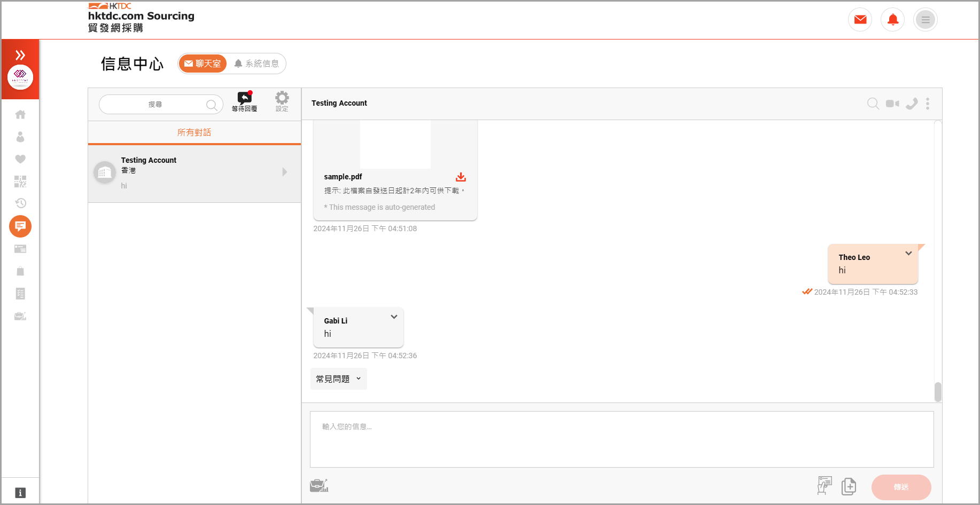This screenshot has height=505, width=980.
Task: Expand the Gabi Li message options chevron
Action: pos(394,317)
